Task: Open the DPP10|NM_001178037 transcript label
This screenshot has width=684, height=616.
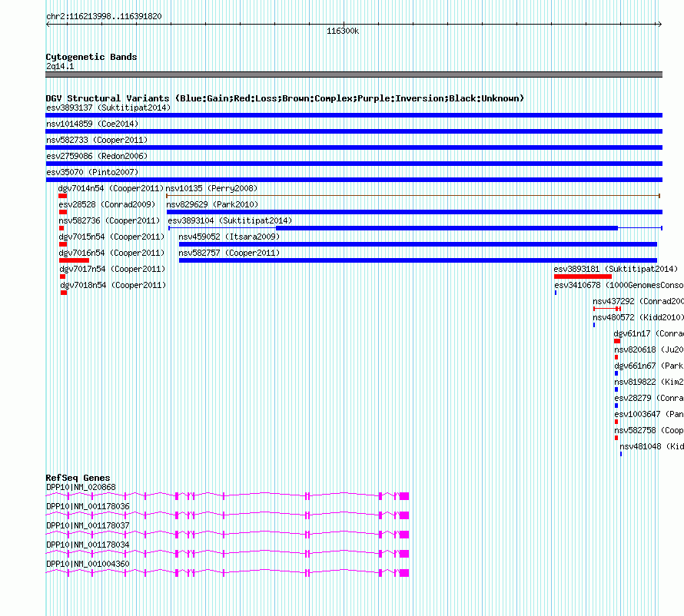Action: (x=88, y=525)
